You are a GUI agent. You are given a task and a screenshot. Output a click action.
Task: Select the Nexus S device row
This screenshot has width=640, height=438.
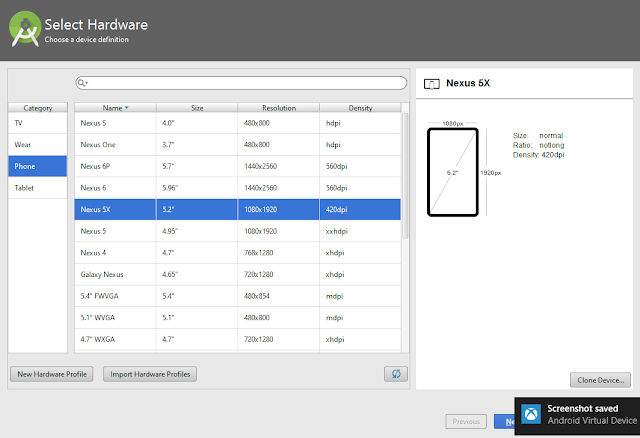point(238,123)
